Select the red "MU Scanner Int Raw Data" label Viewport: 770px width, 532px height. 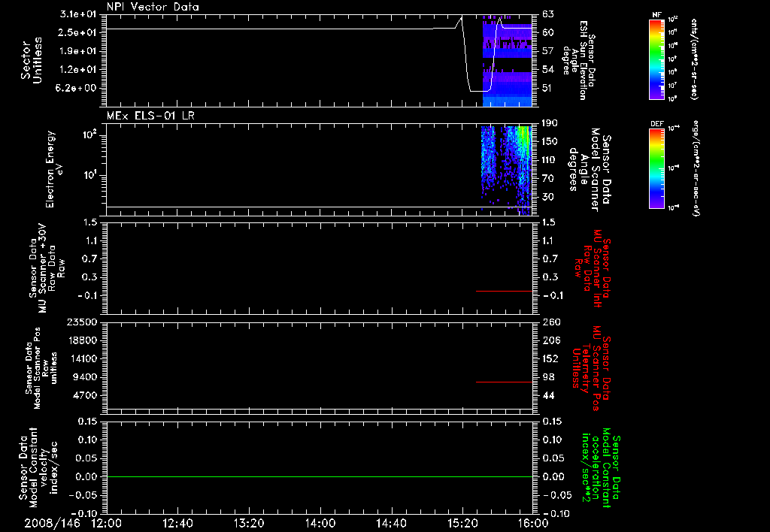593,268
